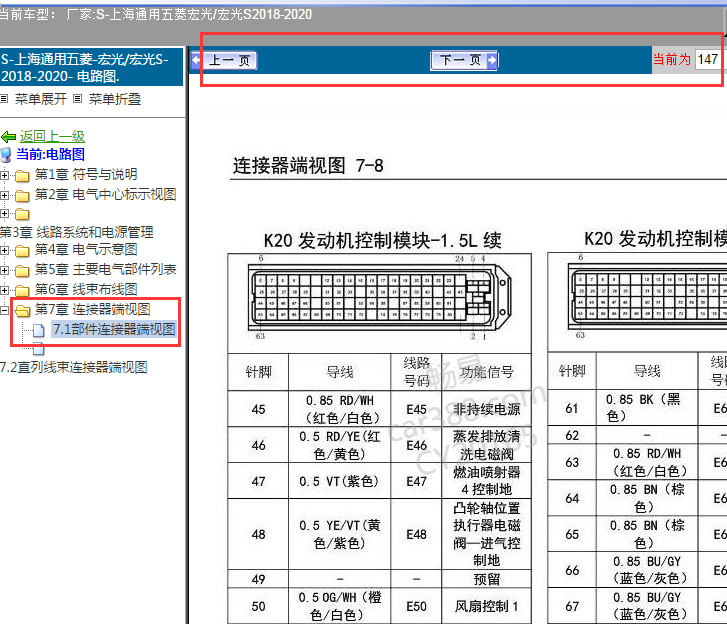The image size is (727, 624).
Task: Click folder icon of 第5章
Action: pos(22,270)
